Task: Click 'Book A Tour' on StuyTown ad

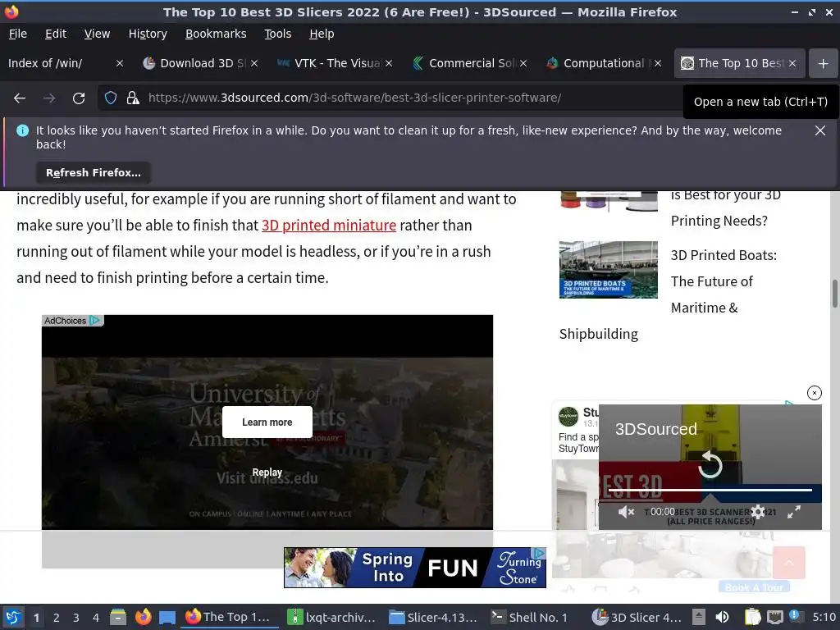Action: click(x=754, y=587)
